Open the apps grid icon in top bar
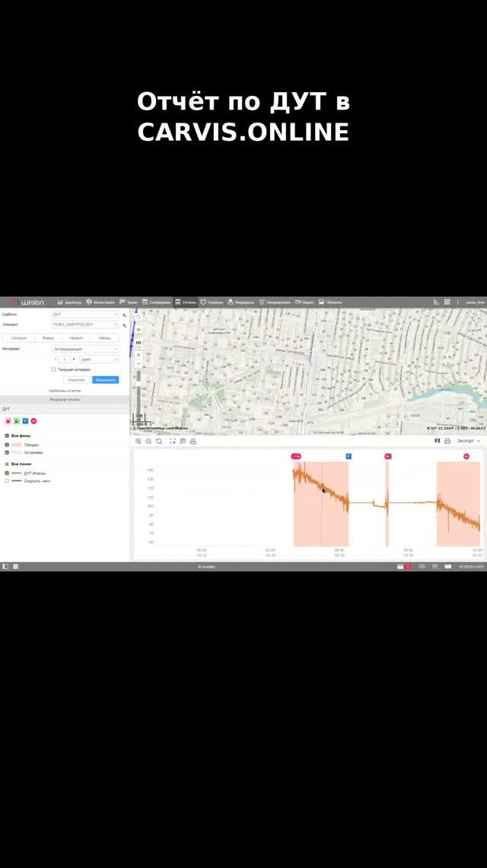This screenshot has width=487, height=868. [447, 302]
